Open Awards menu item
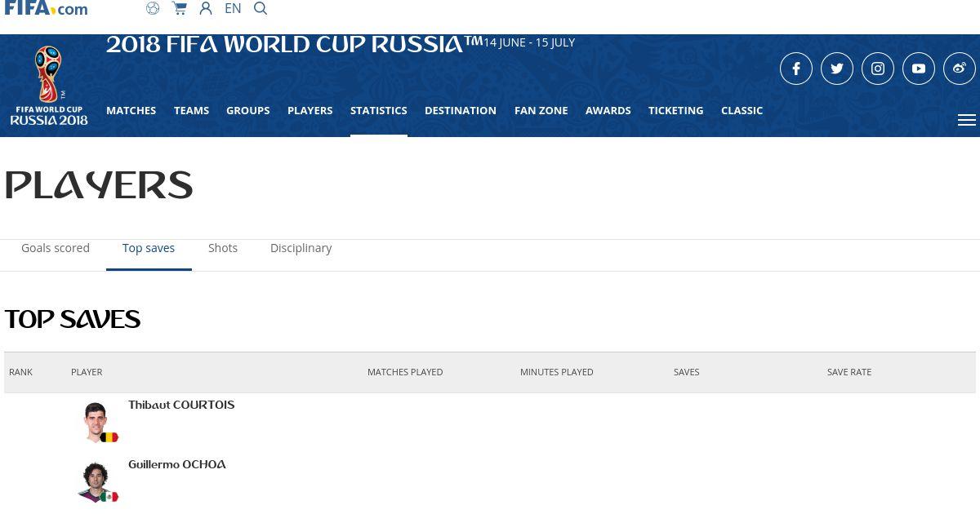980x514 pixels. coord(608,110)
